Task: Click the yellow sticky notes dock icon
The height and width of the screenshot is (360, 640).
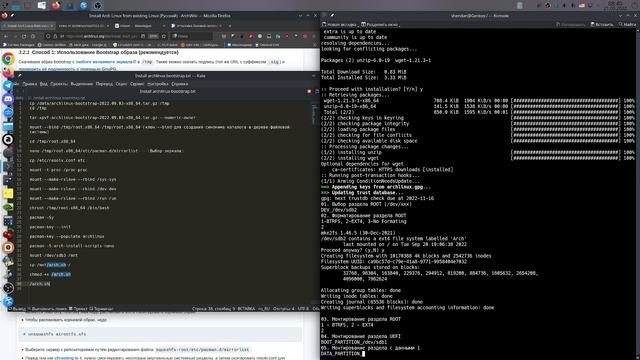Action: point(8,193)
